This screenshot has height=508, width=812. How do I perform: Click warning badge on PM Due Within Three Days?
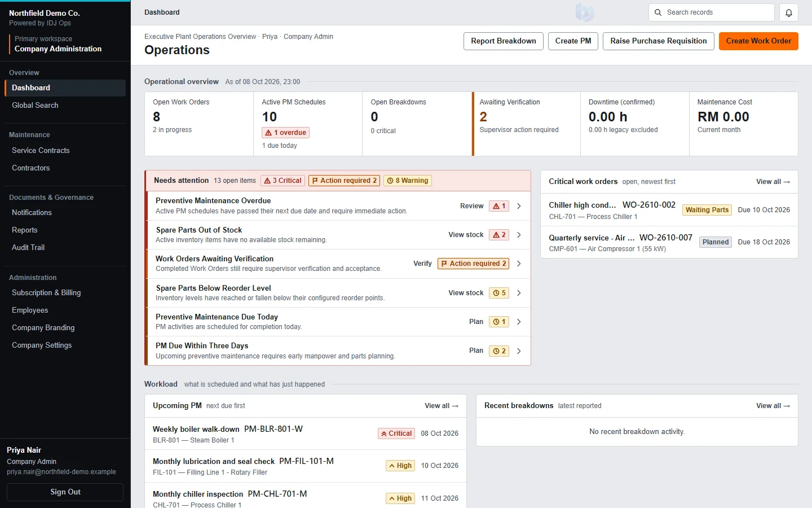click(x=499, y=351)
